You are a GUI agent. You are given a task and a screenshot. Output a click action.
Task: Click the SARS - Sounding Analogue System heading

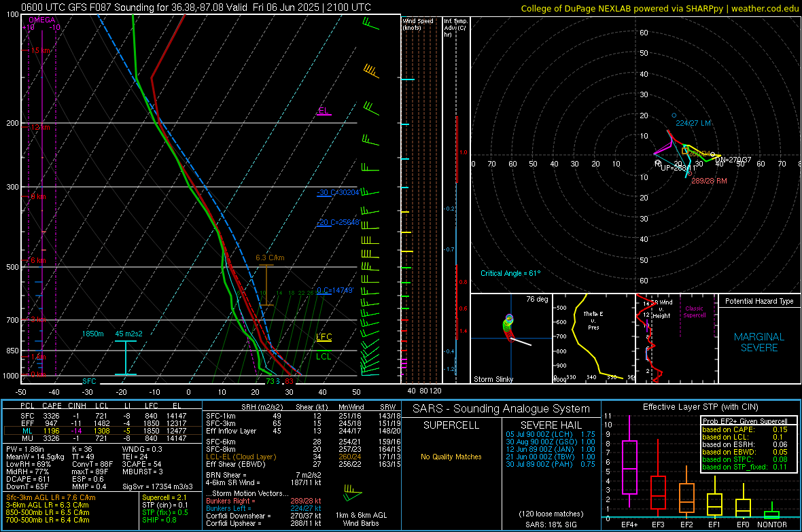[502, 409]
